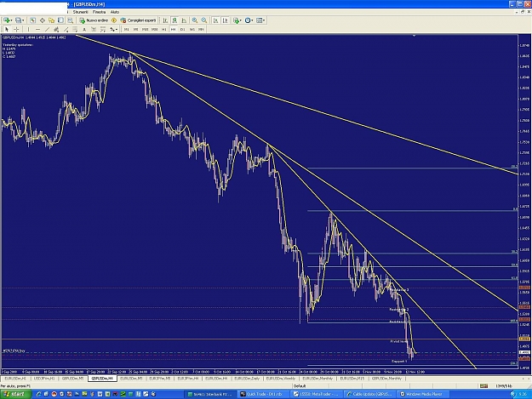Switch to EURJPYm,M5 chart tab

pos(160,378)
